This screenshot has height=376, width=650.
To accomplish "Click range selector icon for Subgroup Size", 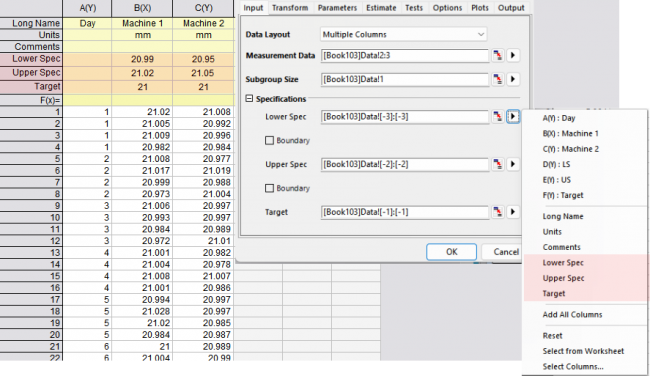I will (498, 79).
